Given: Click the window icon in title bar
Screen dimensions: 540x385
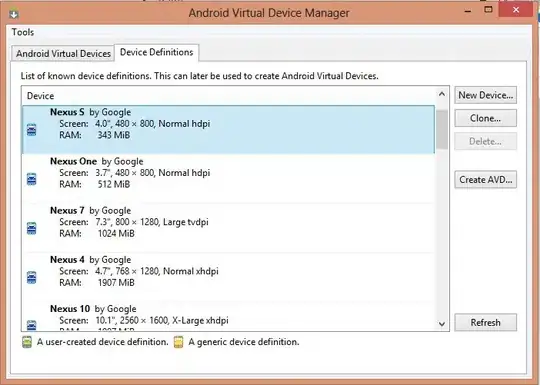Looking at the screenshot, I should click(x=13, y=14).
